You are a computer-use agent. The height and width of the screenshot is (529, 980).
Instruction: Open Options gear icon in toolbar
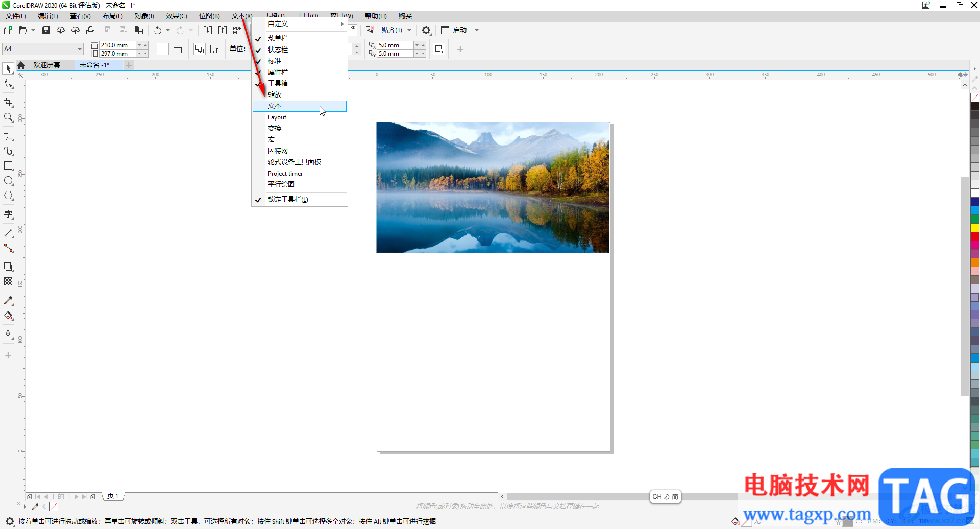click(426, 30)
